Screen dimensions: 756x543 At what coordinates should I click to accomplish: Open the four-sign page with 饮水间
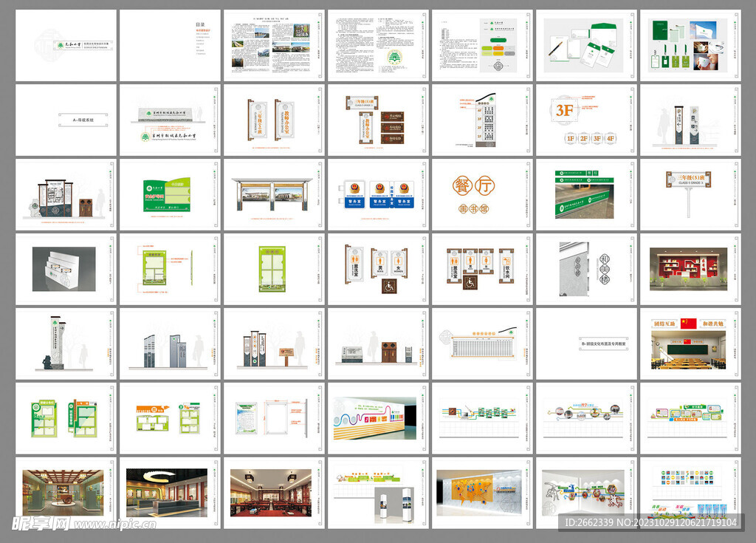(x=483, y=270)
